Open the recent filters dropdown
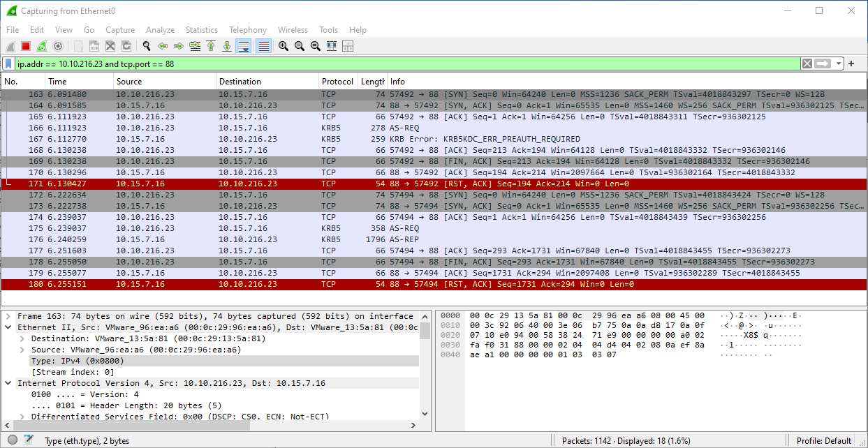The width and height of the screenshot is (868, 448). (x=839, y=64)
